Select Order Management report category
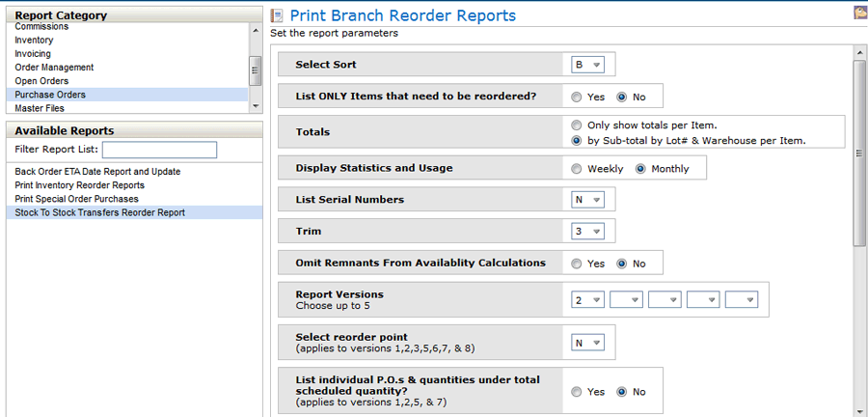This screenshot has width=868, height=417. pos(54,68)
